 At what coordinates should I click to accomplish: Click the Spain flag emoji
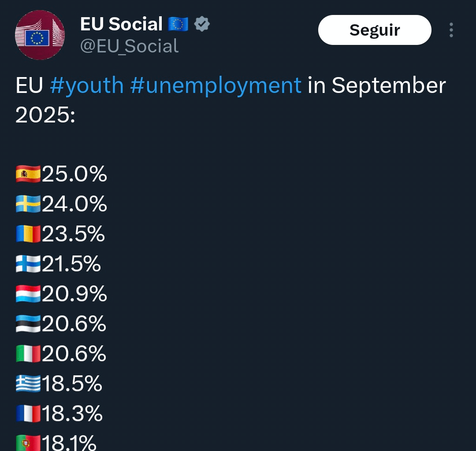[x=28, y=174]
